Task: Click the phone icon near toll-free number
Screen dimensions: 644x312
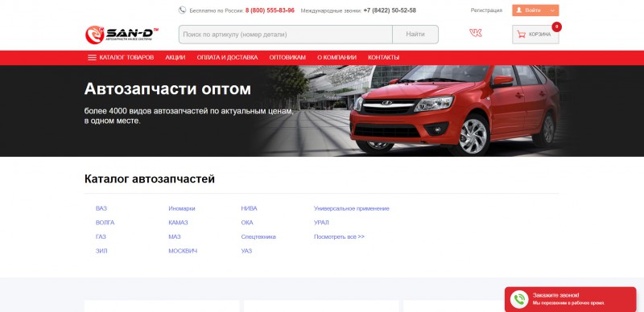Action: [x=182, y=10]
